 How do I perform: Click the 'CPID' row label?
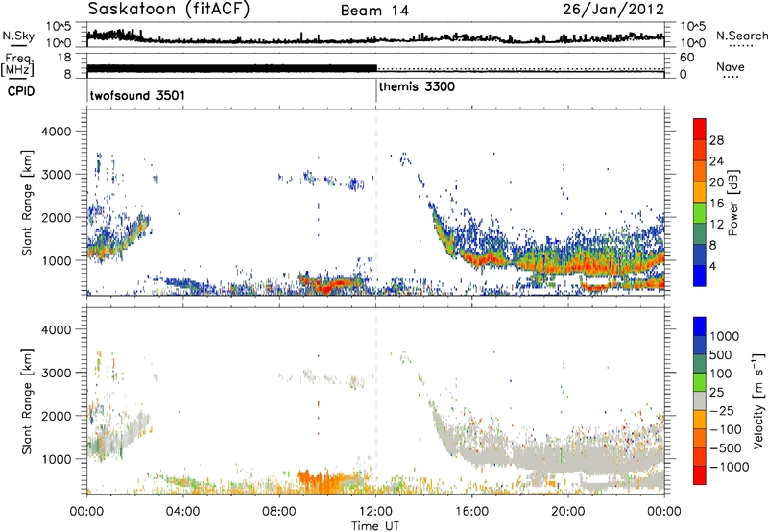(x=21, y=91)
